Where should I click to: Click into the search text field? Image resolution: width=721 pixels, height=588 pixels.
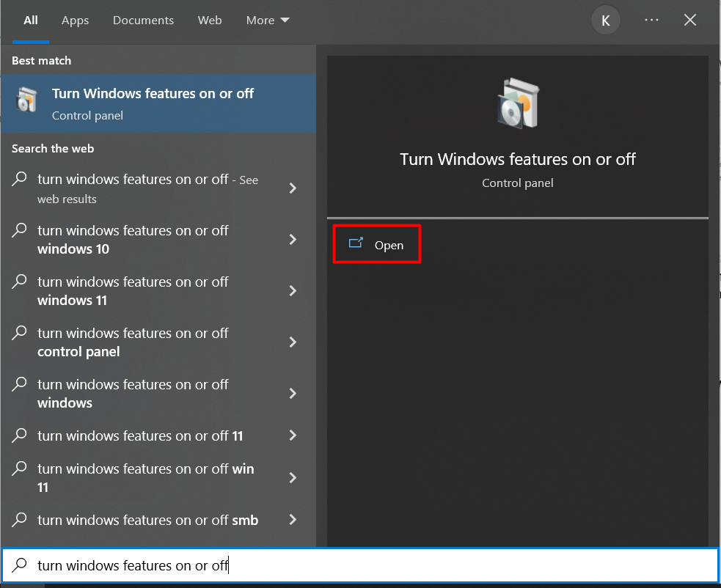click(x=361, y=565)
